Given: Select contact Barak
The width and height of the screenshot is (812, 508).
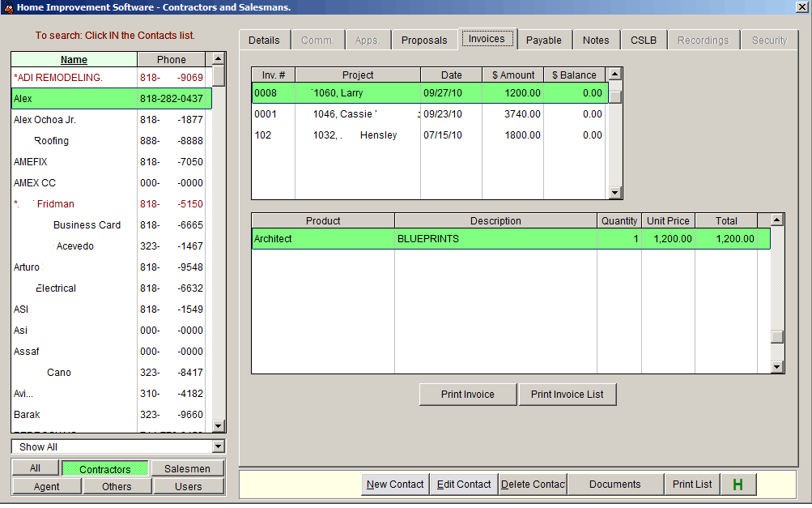Looking at the screenshot, I should pyautogui.click(x=112, y=415).
